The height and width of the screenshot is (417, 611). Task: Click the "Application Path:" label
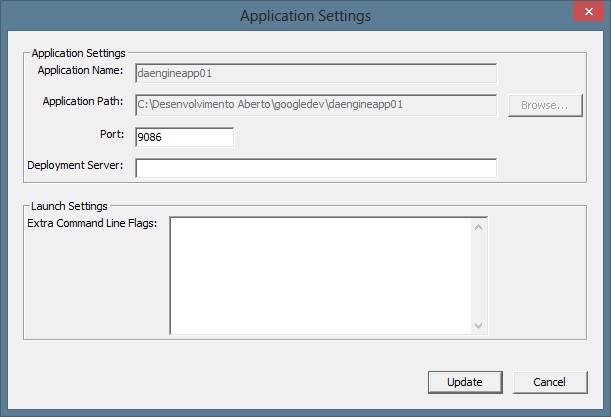(x=82, y=102)
